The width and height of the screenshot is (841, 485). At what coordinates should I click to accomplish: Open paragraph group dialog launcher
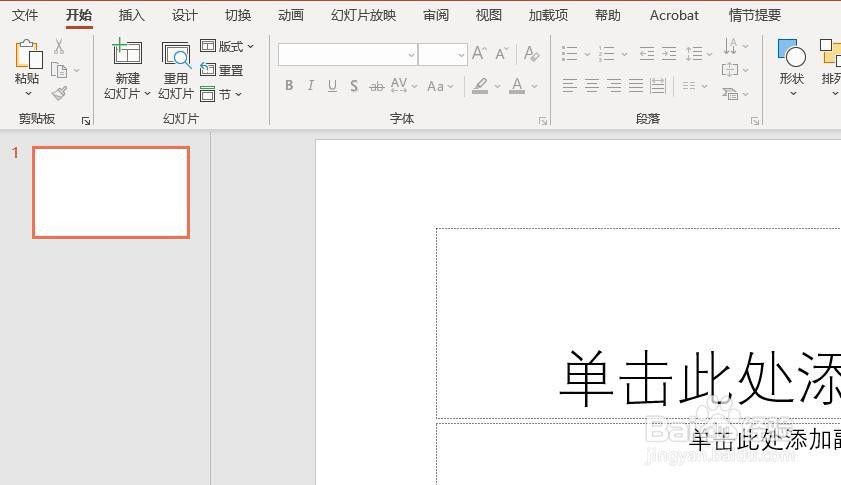pos(755,121)
